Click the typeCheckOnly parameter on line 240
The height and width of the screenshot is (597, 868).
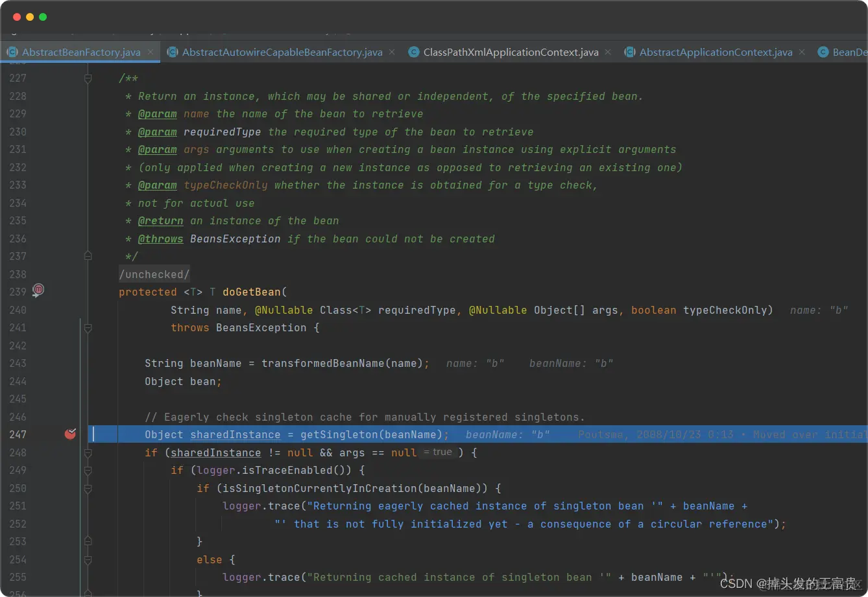click(725, 310)
